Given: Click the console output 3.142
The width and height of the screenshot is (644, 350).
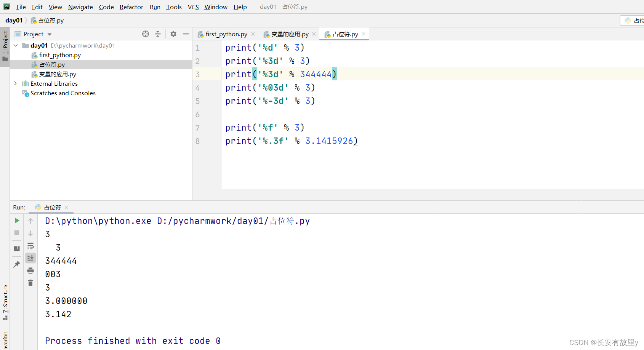Looking at the screenshot, I should 58,314.
